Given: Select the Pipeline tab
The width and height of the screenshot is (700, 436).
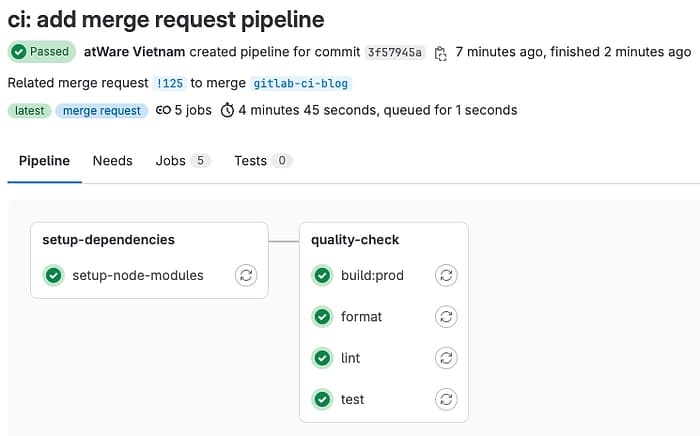Looking at the screenshot, I should pos(44,160).
